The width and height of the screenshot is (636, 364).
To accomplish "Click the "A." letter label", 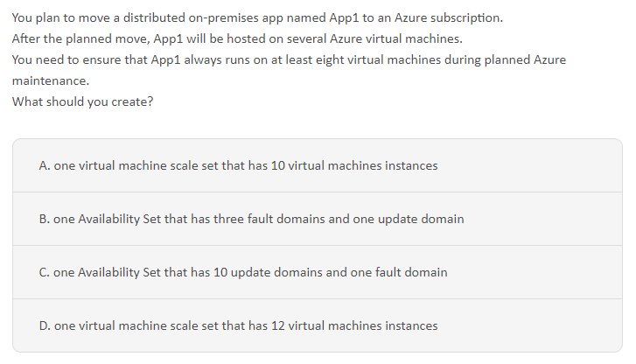I will pyautogui.click(x=45, y=165).
